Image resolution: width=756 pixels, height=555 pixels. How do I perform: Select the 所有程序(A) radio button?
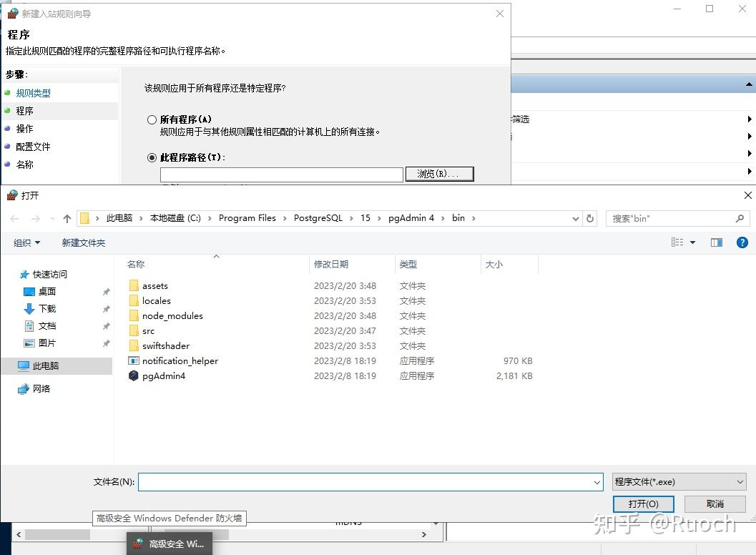click(x=151, y=119)
